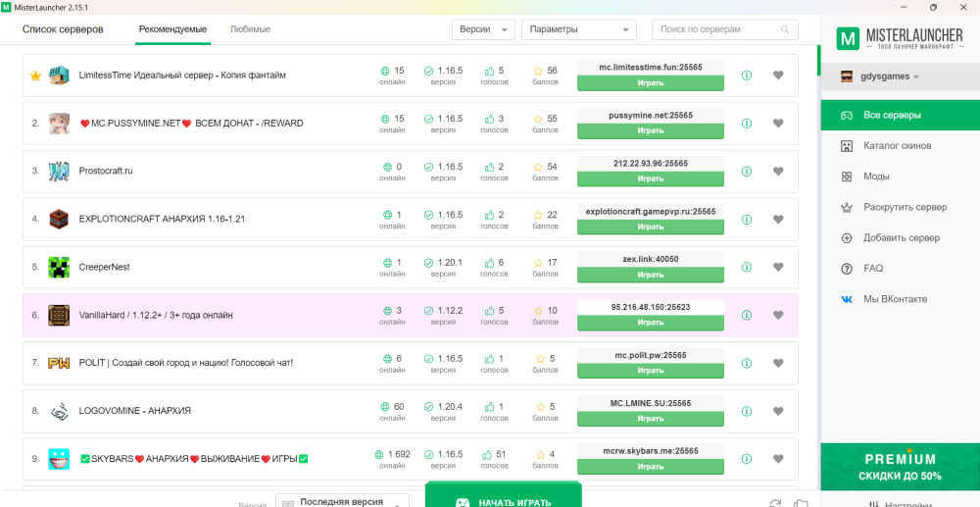Open the Параметры dropdown

[x=579, y=29]
